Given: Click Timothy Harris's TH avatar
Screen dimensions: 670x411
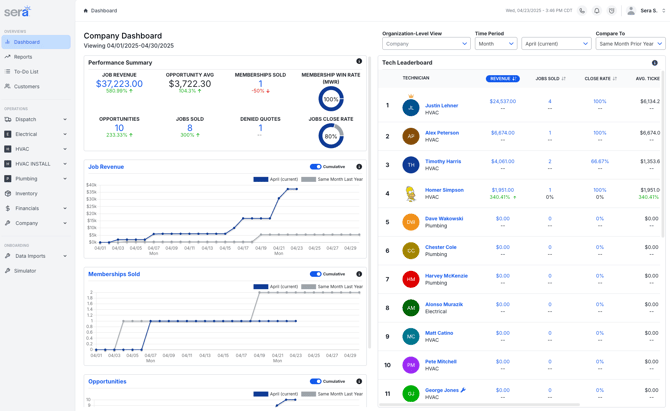Looking at the screenshot, I should pyautogui.click(x=411, y=165).
